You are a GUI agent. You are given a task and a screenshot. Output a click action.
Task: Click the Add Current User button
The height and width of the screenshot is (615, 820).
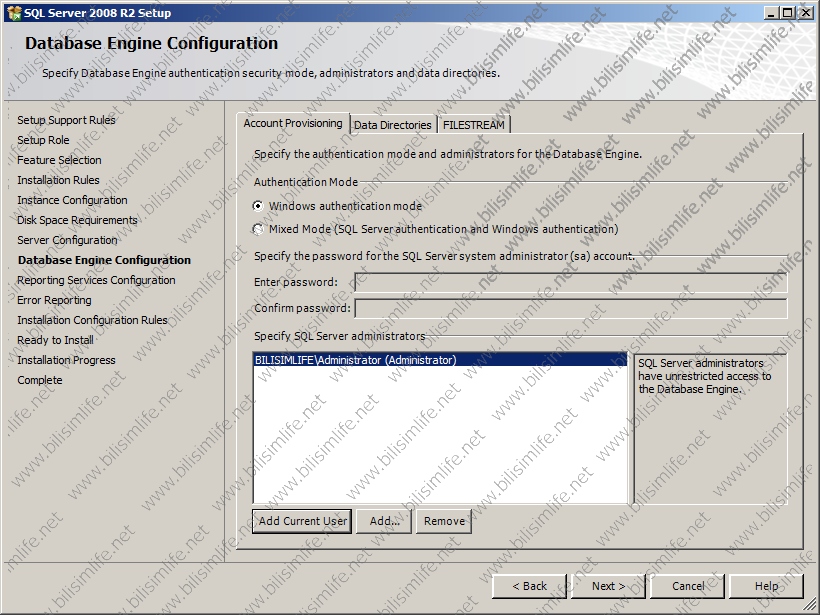(x=302, y=521)
